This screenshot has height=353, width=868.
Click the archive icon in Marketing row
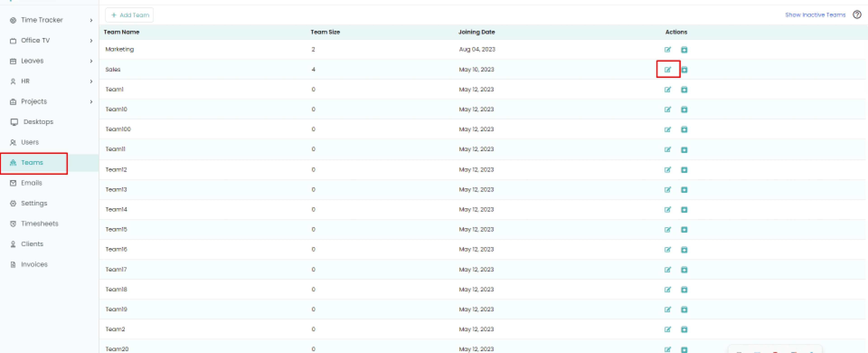point(684,50)
